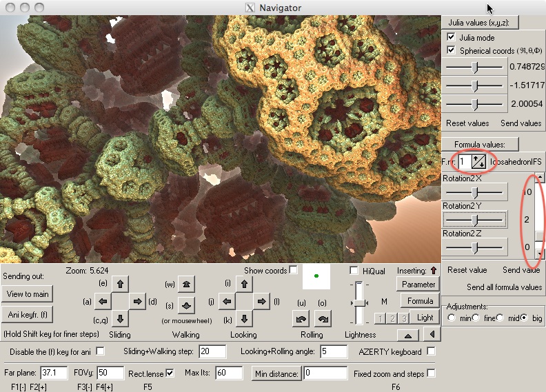Click the looking right arrow (l)
This screenshot has height=392, width=546.
point(261,301)
